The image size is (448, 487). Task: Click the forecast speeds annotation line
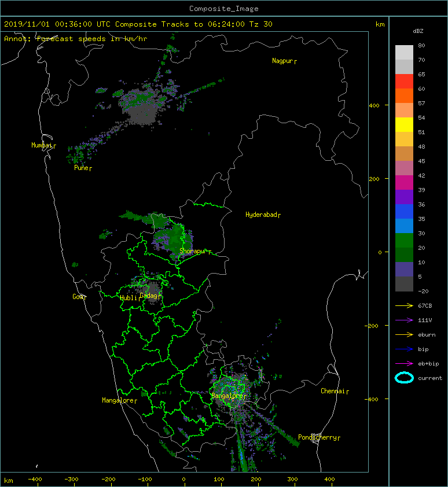76,39
